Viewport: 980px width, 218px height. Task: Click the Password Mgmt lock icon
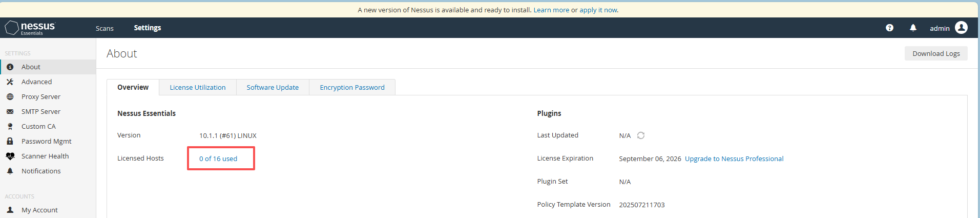point(10,141)
